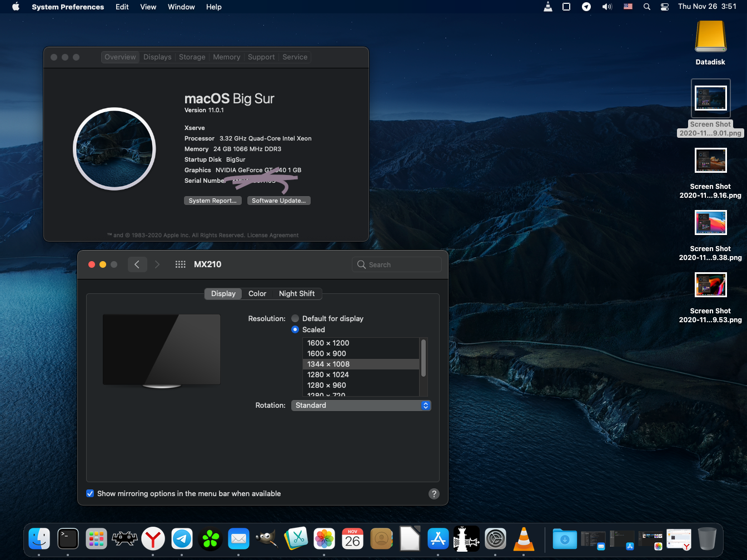Toggle the show mirroring options checkbox

pos(90,493)
